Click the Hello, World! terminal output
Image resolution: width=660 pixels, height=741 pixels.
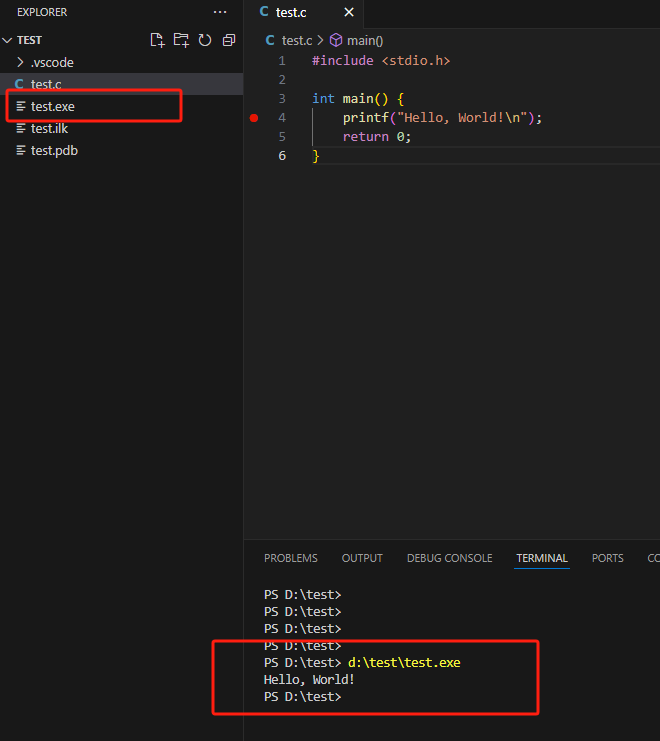[x=309, y=680]
